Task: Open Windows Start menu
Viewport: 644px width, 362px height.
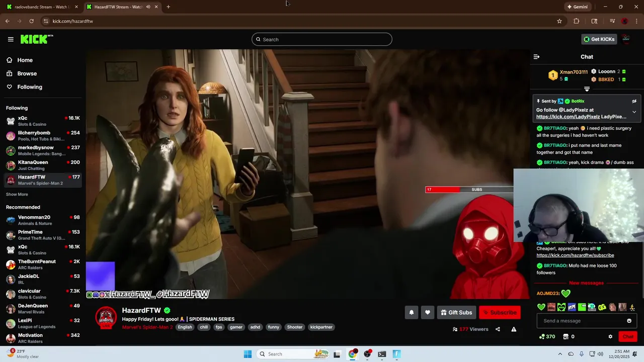Action: (x=248, y=354)
